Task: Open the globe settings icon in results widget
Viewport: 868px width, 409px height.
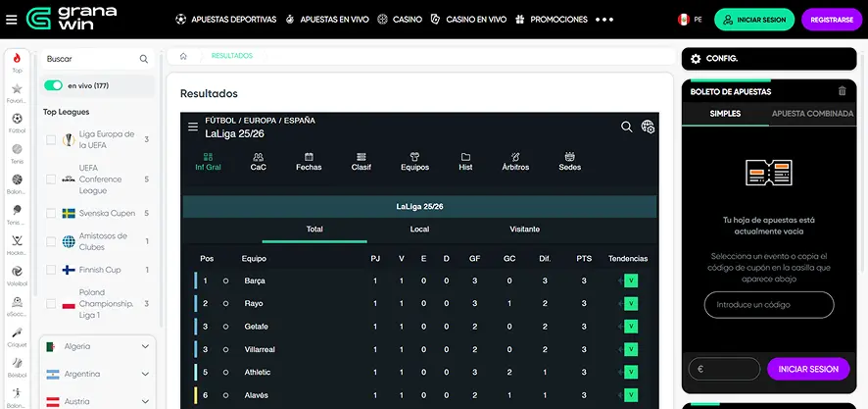Action: (x=648, y=127)
